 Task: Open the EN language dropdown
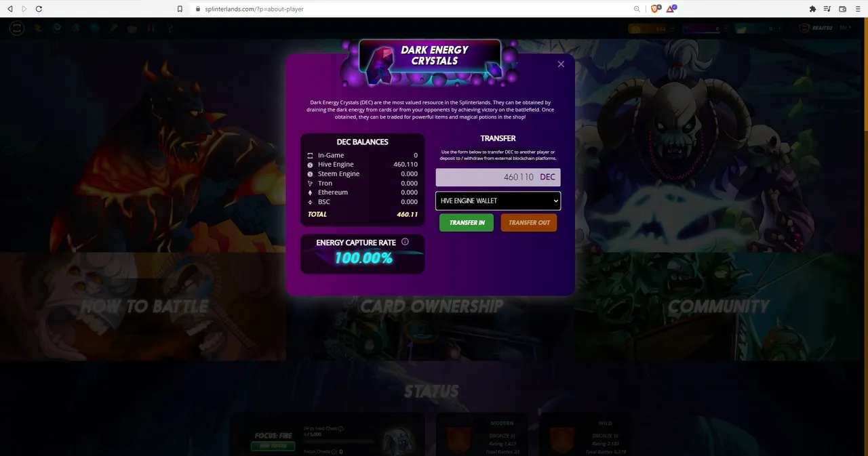[846, 28]
